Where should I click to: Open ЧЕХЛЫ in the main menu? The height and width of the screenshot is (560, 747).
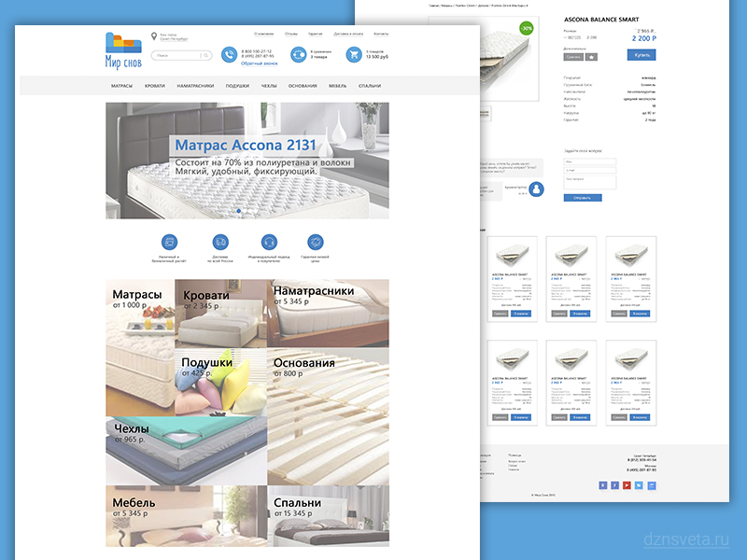pos(269,86)
